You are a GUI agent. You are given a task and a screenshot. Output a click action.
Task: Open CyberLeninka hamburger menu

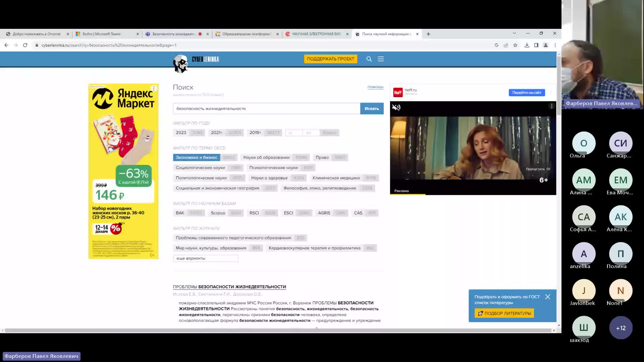tap(381, 59)
